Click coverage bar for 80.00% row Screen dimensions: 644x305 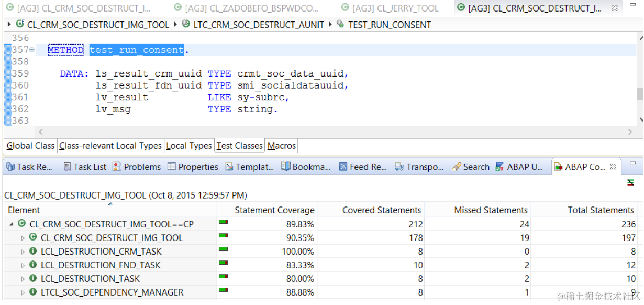[223, 277]
